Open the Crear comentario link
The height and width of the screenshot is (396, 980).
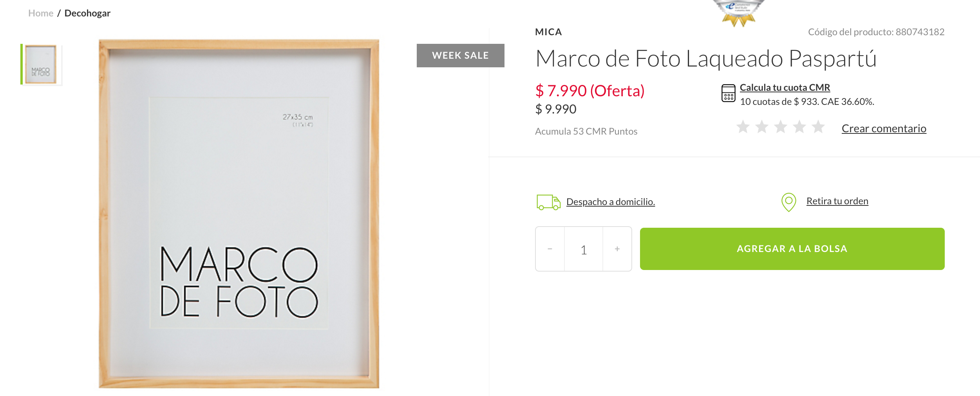(x=884, y=128)
